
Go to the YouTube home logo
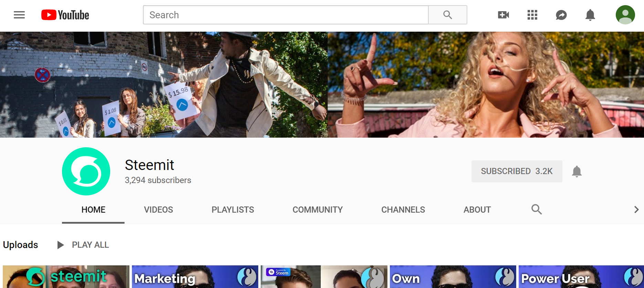(65, 15)
